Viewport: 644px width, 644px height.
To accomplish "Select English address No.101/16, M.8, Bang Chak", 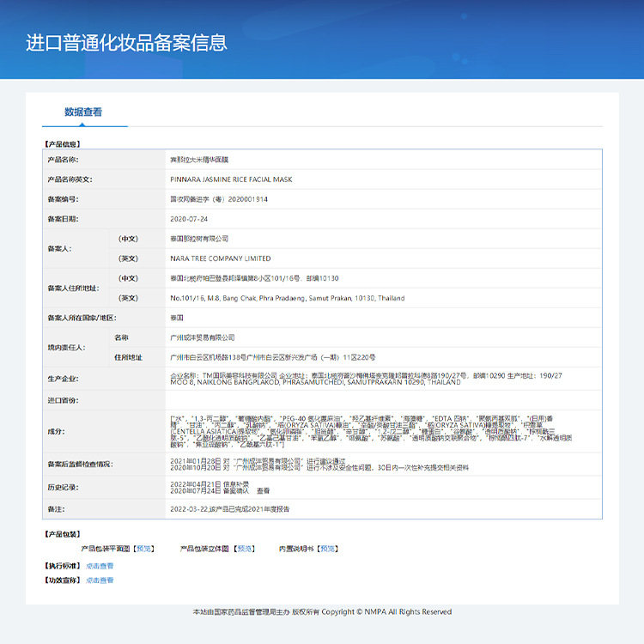I will [x=288, y=298].
